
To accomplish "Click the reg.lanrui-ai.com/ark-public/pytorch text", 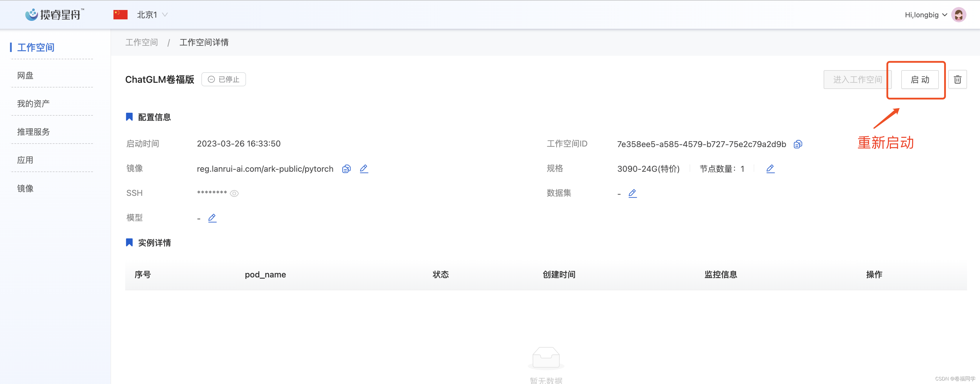I will pyautogui.click(x=265, y=169).
